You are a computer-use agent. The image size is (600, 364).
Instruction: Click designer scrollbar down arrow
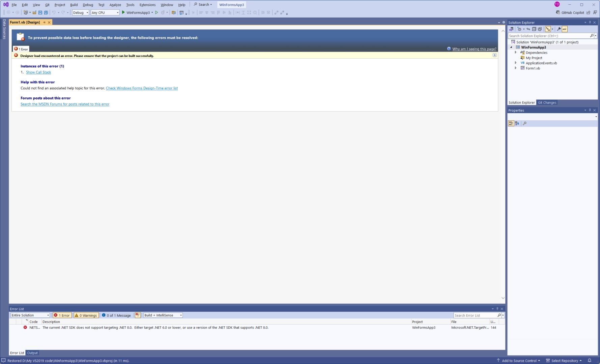(x=503, y=298)
